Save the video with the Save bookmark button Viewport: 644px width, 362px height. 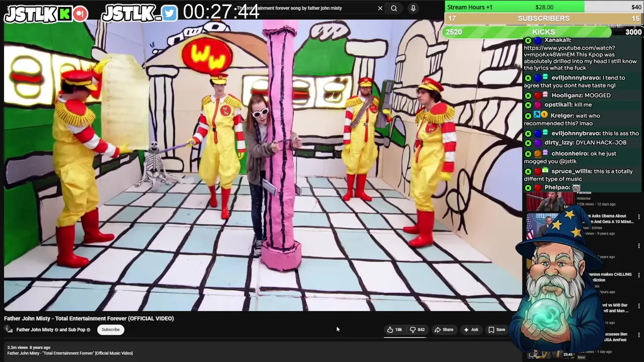point(497,330)
